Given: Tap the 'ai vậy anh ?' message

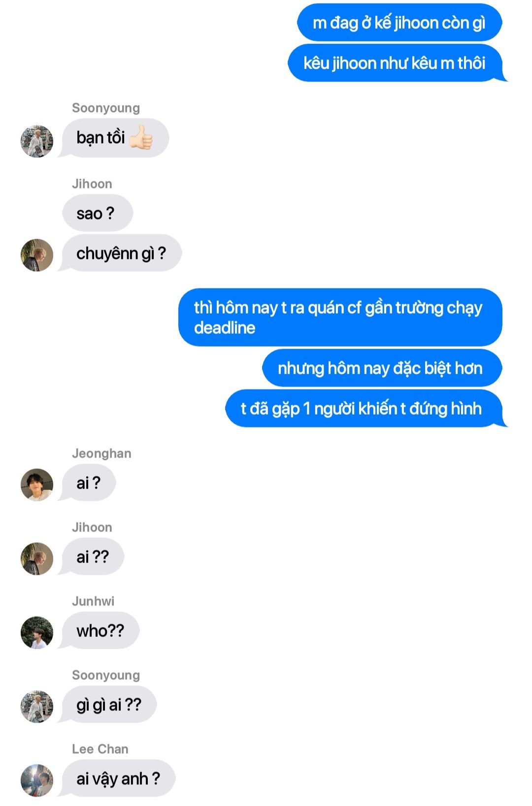Looking at the screenshot, I should pyautogui.click(x=117, y=778).
